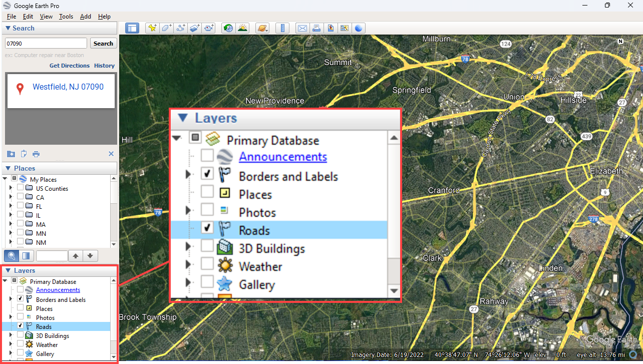View in Google Maps toolbar icon

pyautogui.click(x=345, y=28)
